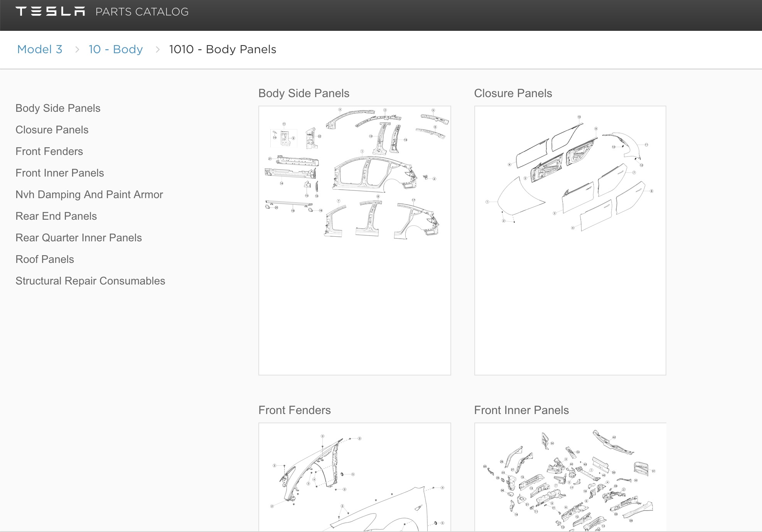Click the 10 - Body breadcrumb link
This screenshot has height=532, width=762.
click(115, 49)
